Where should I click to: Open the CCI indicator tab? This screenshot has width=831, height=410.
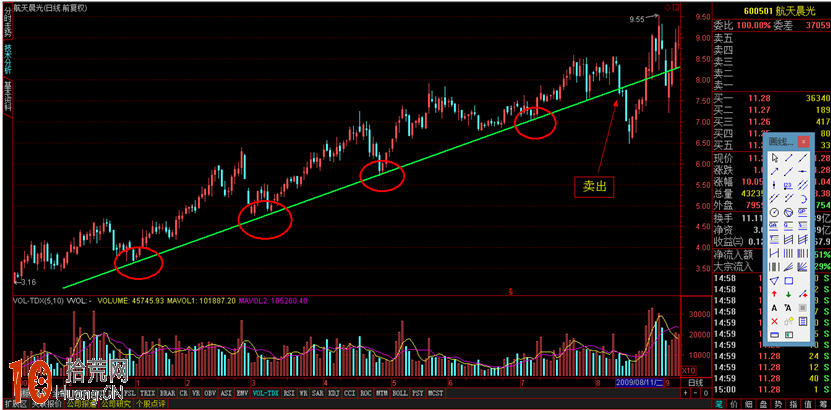[349, 393]
